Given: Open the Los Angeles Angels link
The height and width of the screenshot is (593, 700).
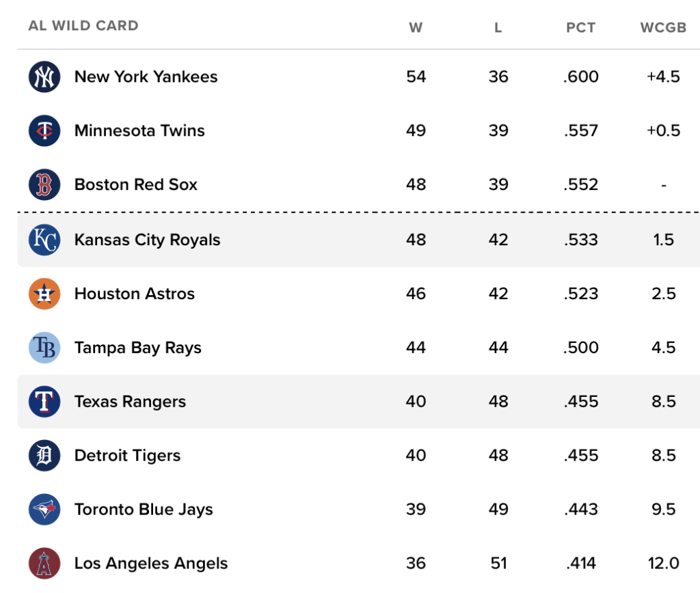Looking at the screenshot, I should click(x=151, y=564).
